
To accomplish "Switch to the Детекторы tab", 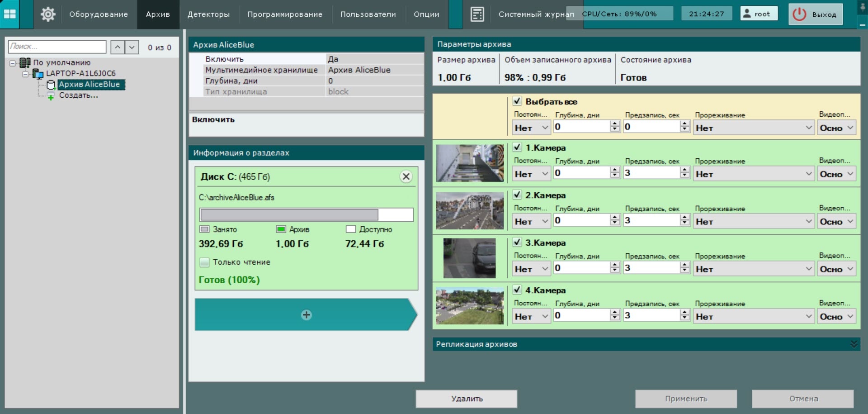I will point(208,14).
